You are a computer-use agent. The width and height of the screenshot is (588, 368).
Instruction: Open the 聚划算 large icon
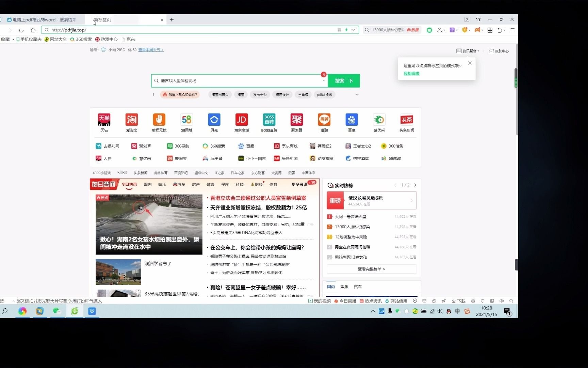[x=297, y=120]
